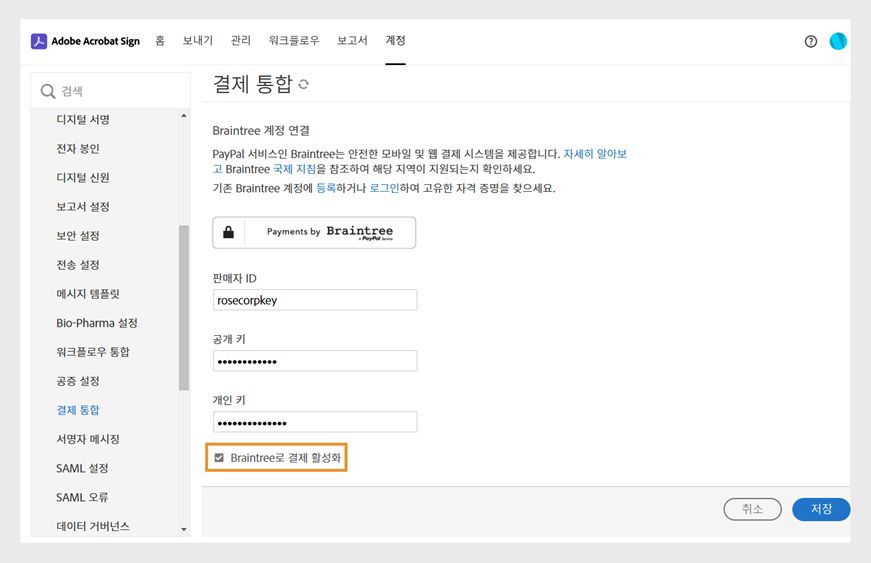Image resolution: width=871 pixels, height=563 pixels.
Task: Select SAML 설정 in sidebar
Action: 82,468
